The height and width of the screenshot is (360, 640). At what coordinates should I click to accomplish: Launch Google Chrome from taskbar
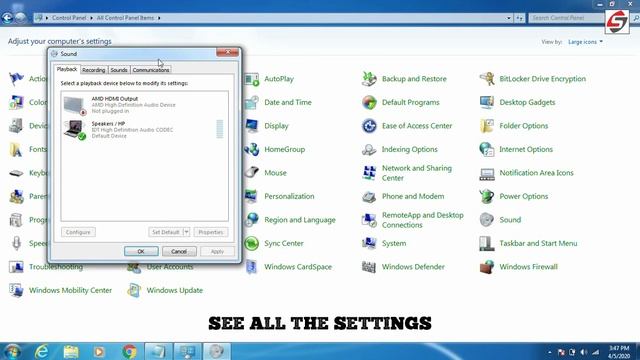point(129,351)
